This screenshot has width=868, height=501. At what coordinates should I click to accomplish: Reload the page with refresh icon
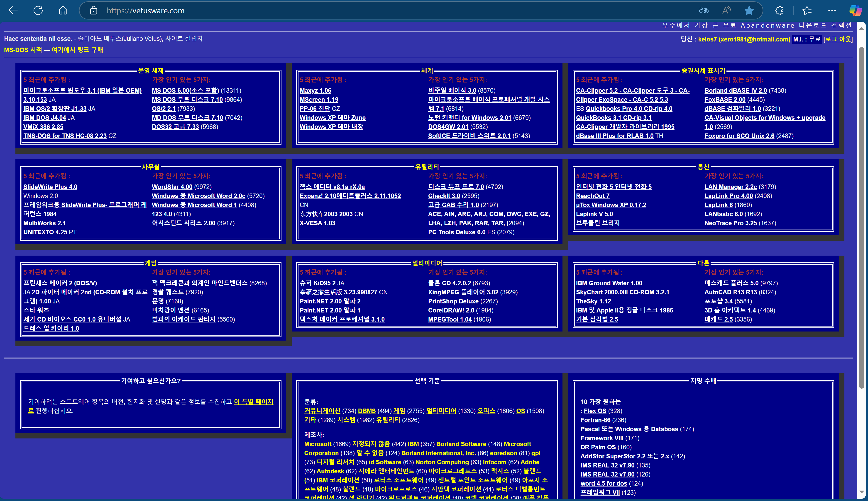pyautogui.click(x=38, y=11)
